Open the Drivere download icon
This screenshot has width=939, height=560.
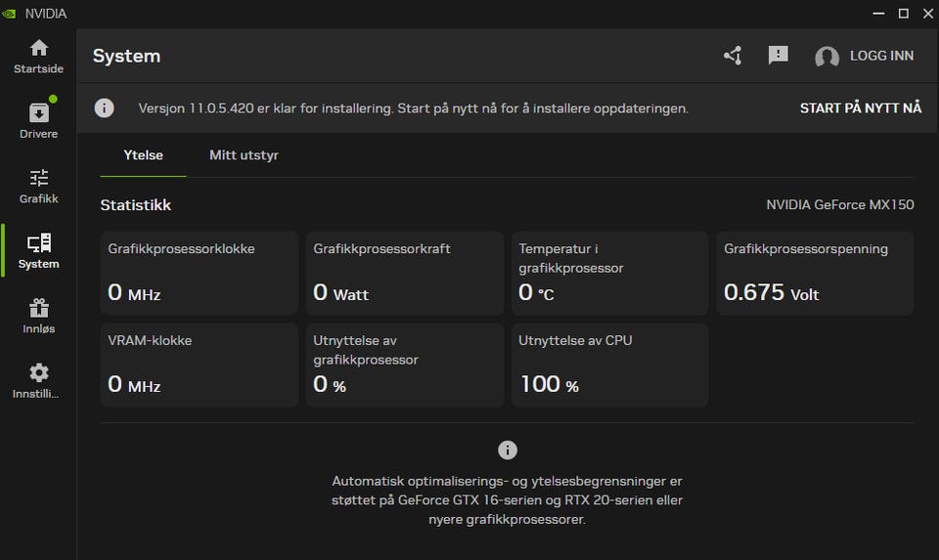pos(38,112)
